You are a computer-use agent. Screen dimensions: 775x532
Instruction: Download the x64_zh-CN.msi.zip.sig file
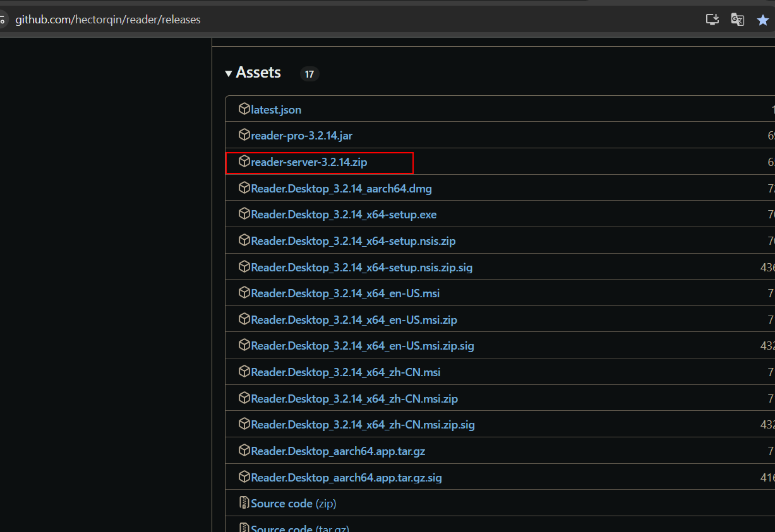(363, 425)
